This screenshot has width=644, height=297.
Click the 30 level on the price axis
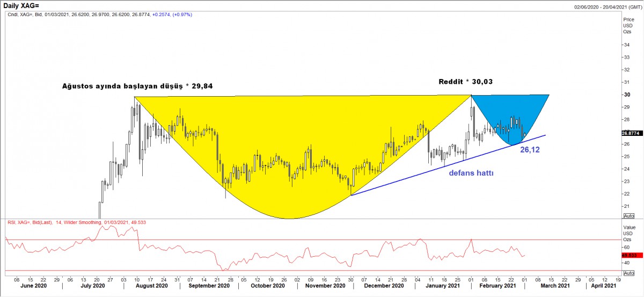click(x=626, y=95)
